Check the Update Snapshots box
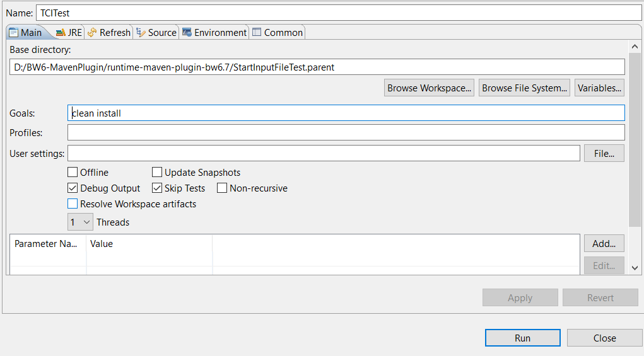Viewport: 644px width, 356px height. (157, 173)
